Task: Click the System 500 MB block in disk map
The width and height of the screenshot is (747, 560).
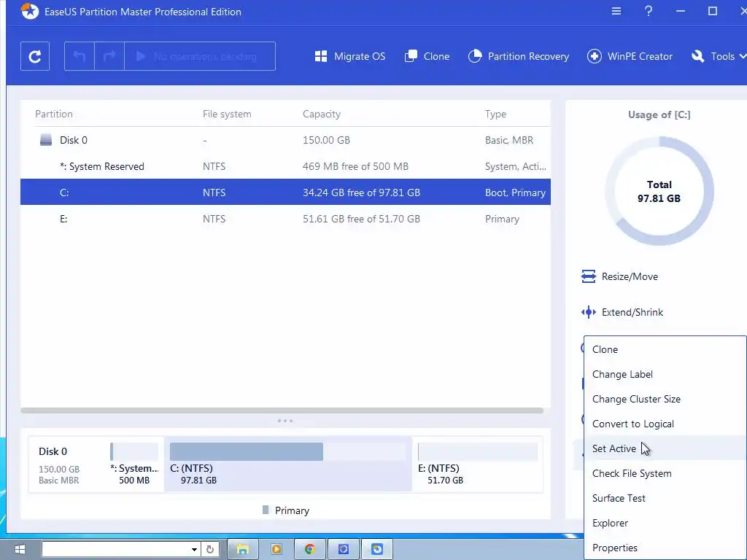Action: [134, 464]
